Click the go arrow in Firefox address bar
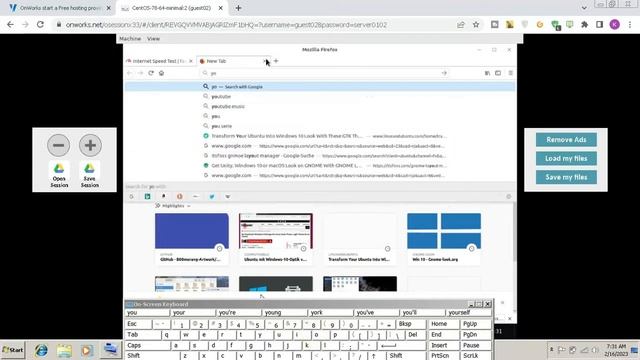The height and width of the screenshot is (360, 640). [444, 73]
